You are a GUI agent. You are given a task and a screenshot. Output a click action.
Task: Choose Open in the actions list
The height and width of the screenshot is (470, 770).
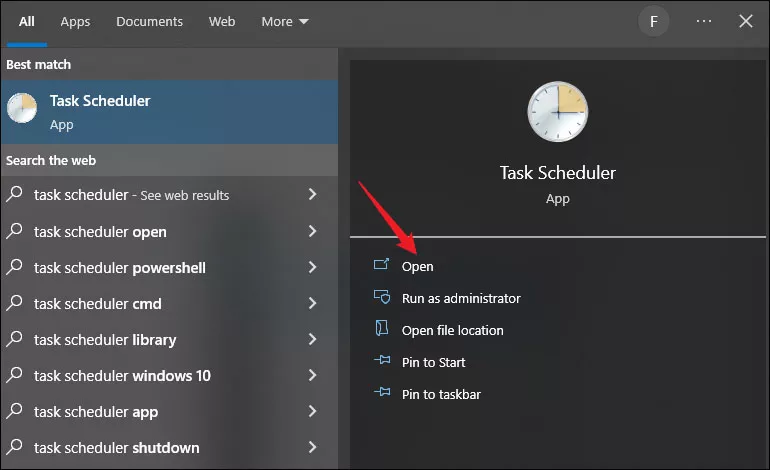coord(417,266)
